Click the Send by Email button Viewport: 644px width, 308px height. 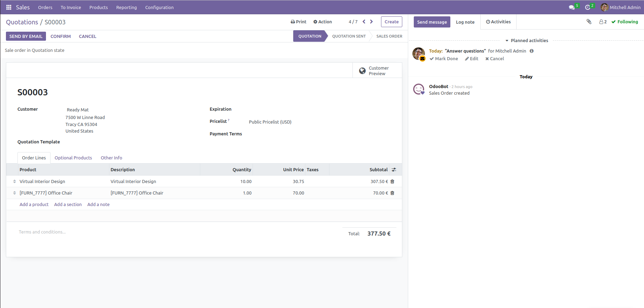pos(26,36)
